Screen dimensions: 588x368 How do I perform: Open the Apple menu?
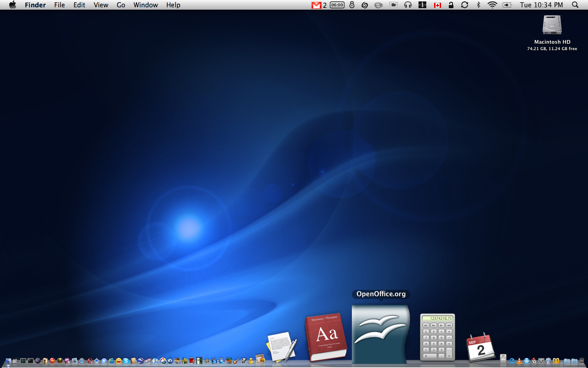pyautogui.click(x=12, y=5)
